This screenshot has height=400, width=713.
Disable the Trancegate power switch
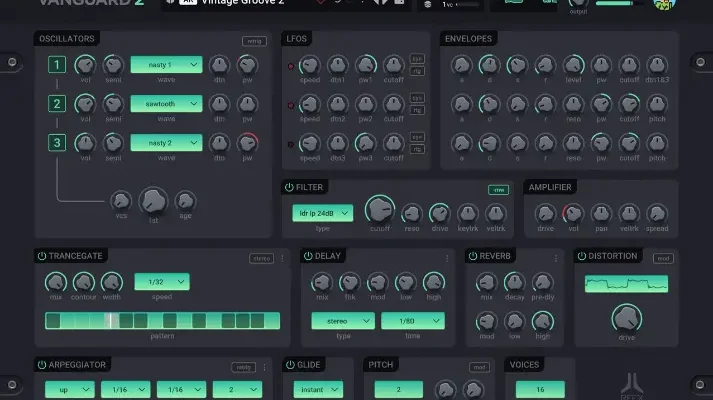point(41,256)
